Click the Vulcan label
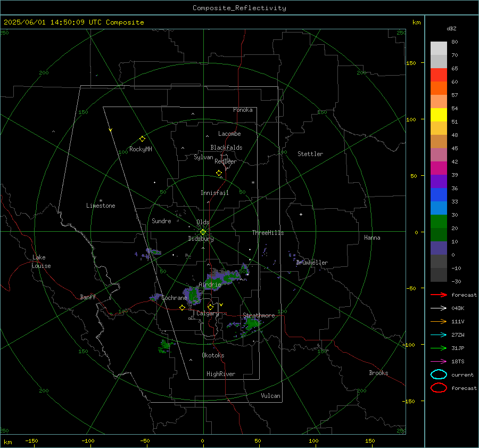This screenshot has height=448, width=479. [271, 396]
